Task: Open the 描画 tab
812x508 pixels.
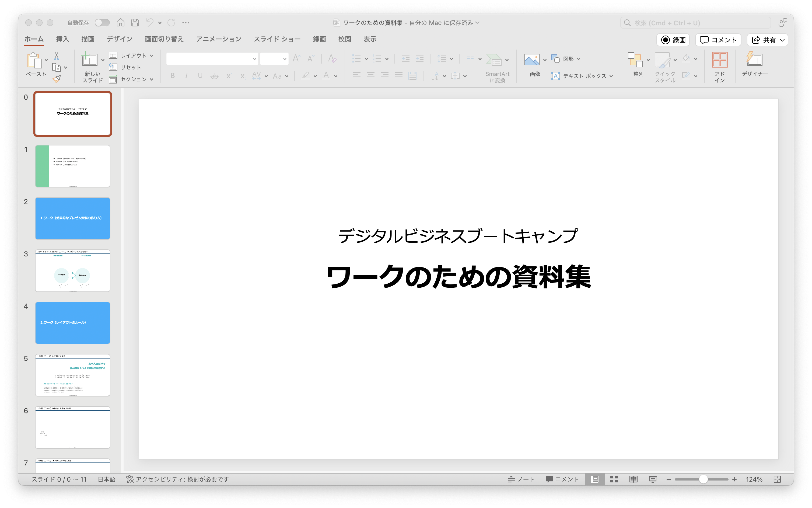Action: [x=88, y=39]
